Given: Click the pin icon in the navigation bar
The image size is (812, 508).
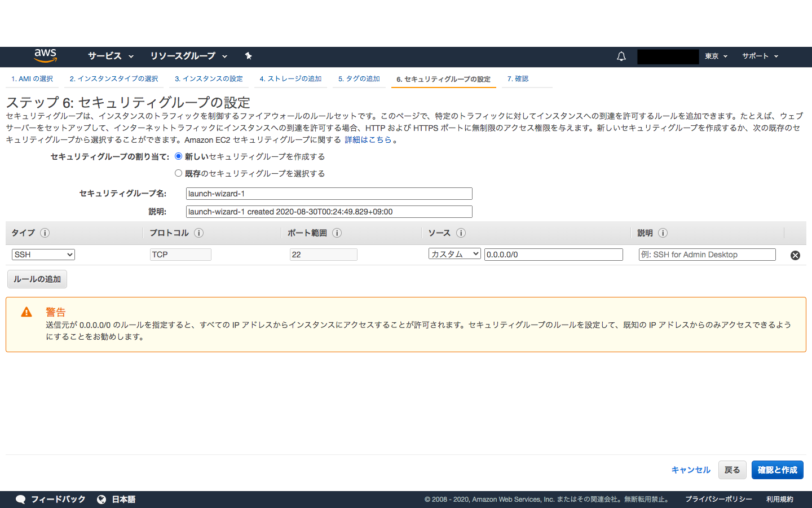Looking at the screenshot, I should click(x=248, y=56).
